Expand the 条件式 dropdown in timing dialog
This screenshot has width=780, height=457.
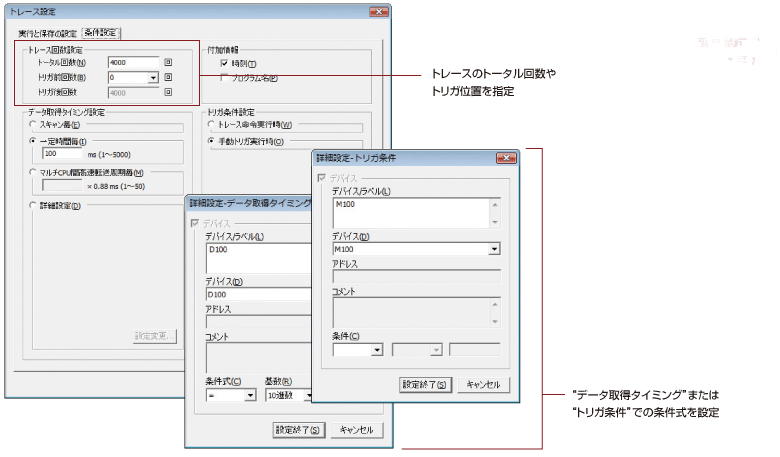250,395
